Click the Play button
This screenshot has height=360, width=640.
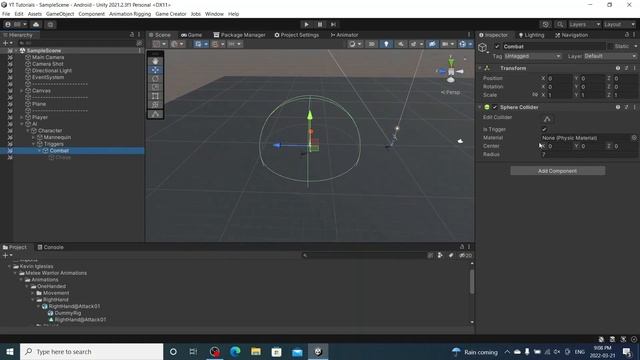(307, 24)
